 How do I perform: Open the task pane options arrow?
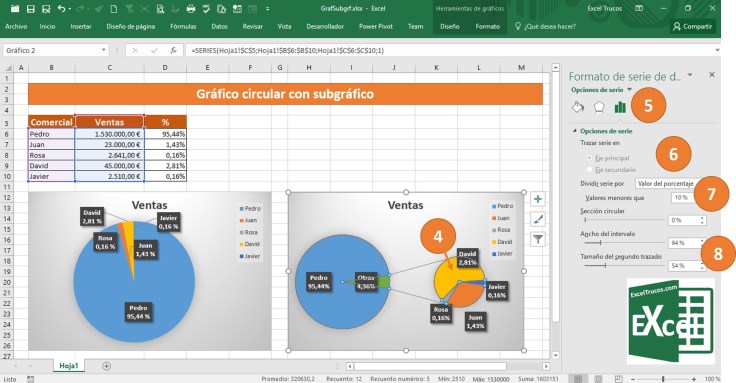point(690,75)
